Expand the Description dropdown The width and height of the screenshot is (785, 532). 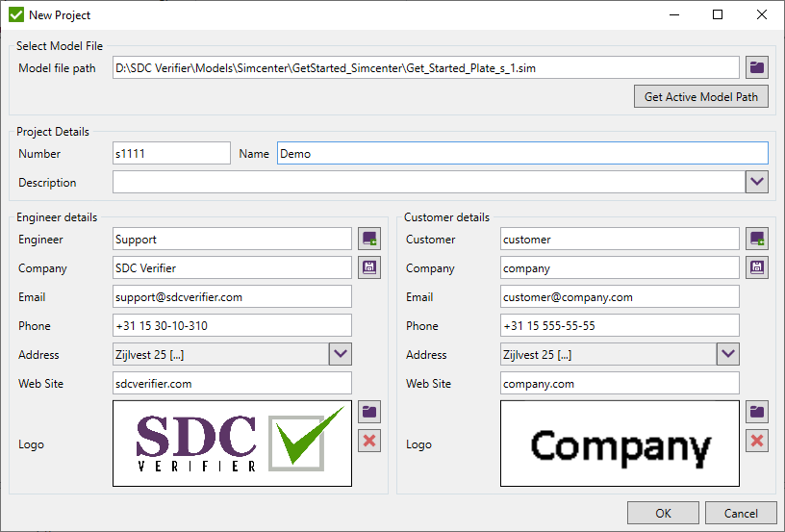(757, 182)
